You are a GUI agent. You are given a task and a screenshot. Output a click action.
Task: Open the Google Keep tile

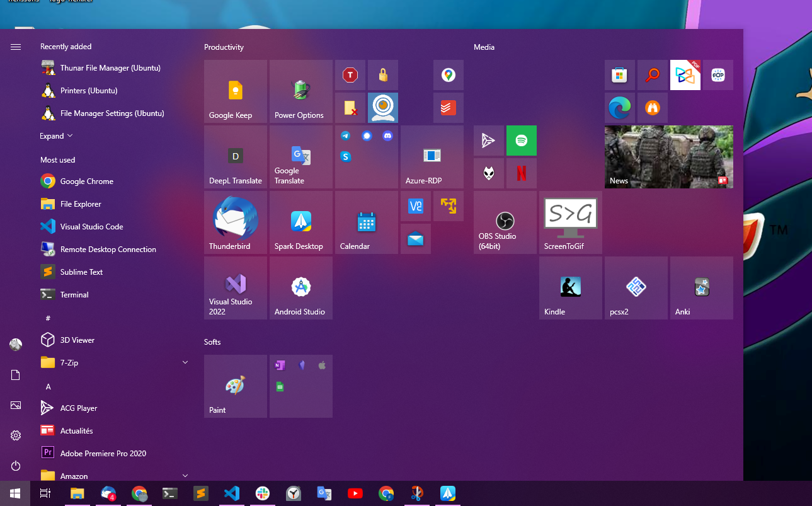tap(236, 91)
